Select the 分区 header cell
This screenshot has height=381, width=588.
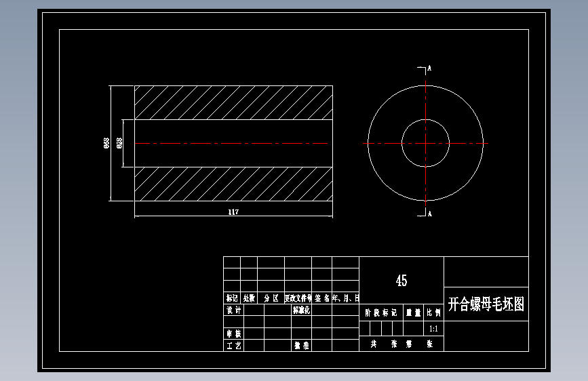(x=271, y=298)
